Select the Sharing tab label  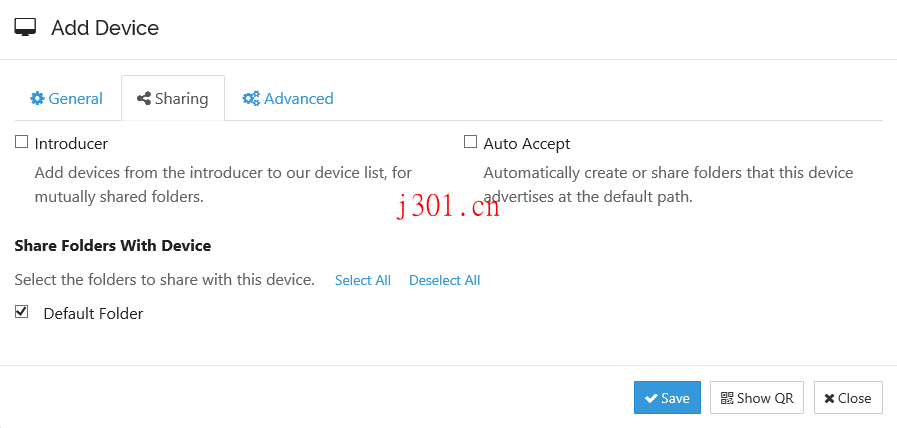[x=181, y=99]
